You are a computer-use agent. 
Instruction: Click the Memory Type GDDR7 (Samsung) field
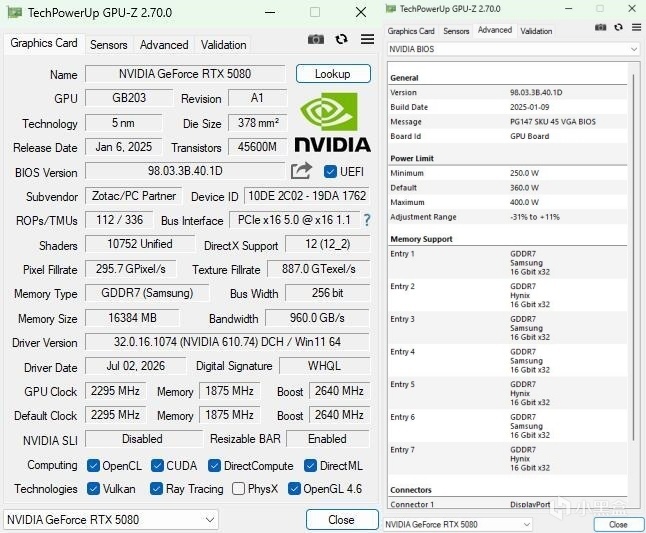[147, 293]
